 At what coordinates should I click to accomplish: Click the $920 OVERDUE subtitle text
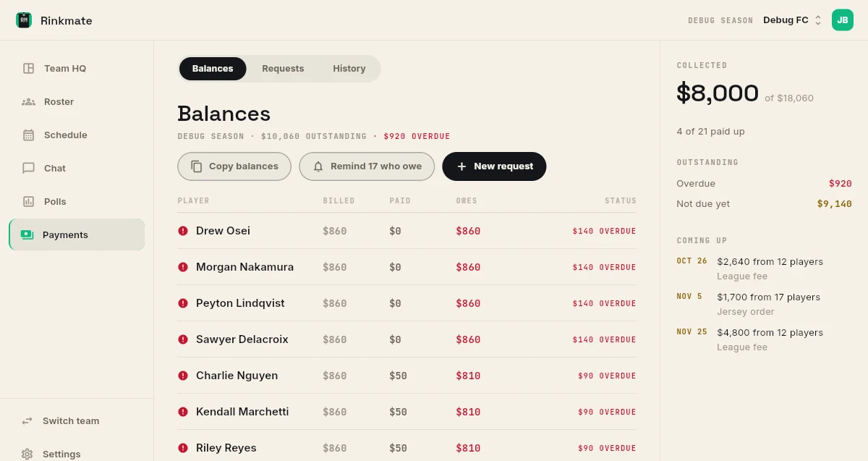417,136
